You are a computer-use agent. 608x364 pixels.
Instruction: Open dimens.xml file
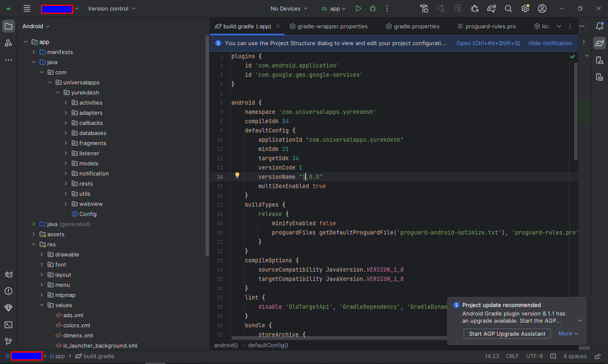[74, 335]
